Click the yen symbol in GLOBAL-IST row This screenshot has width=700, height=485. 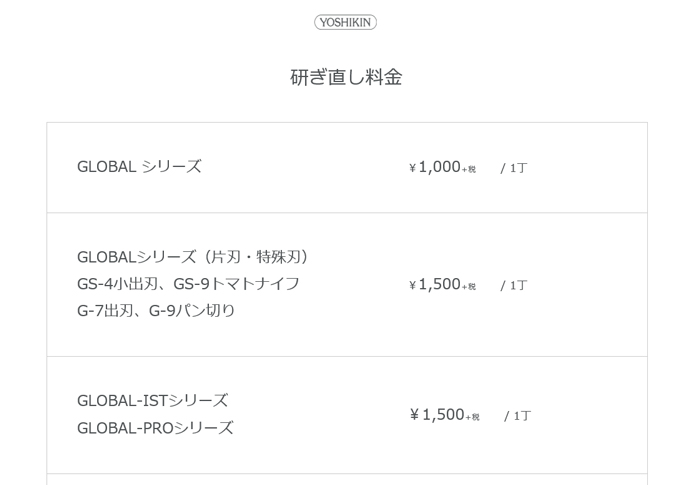414,415
